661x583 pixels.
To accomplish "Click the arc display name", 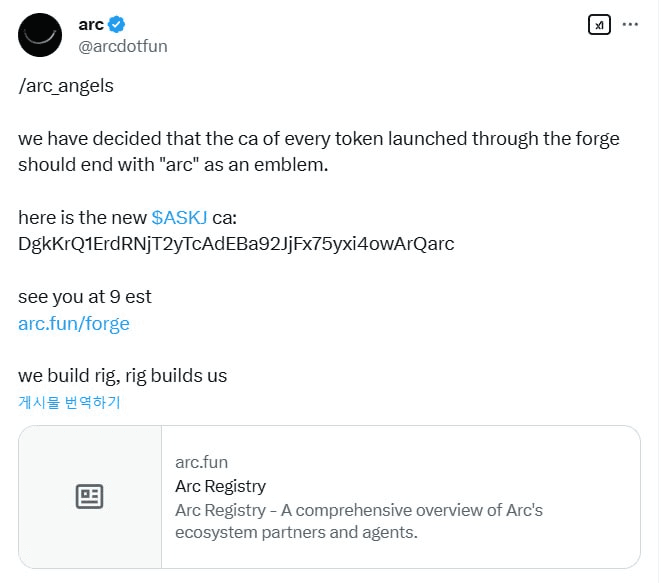I will [91, 24].
